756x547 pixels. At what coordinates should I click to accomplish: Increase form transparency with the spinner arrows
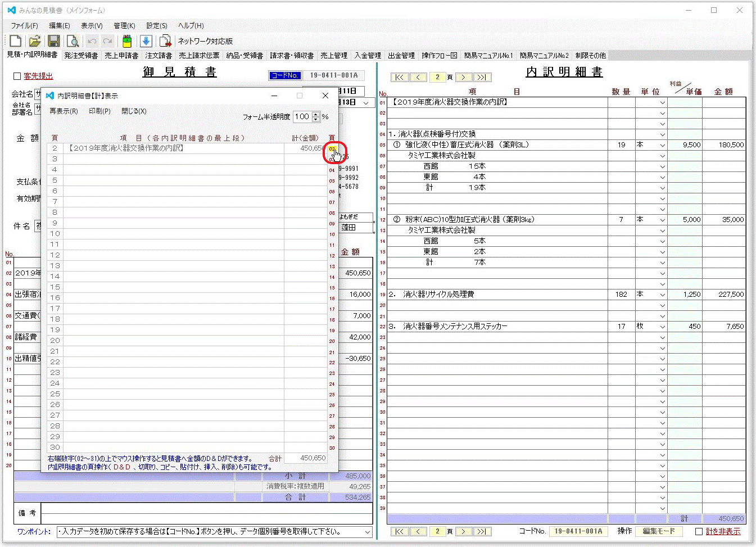pos(316,114)
